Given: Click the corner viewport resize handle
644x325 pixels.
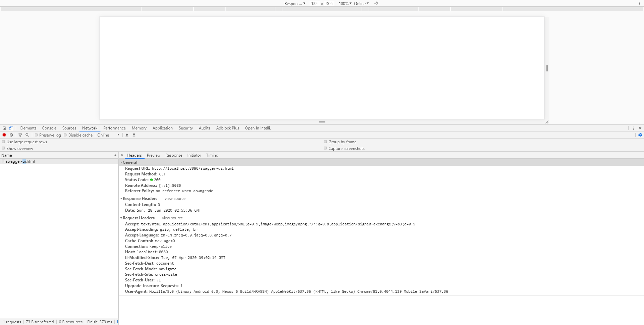Looking at the screenshot, I should (x=547, y=122).
